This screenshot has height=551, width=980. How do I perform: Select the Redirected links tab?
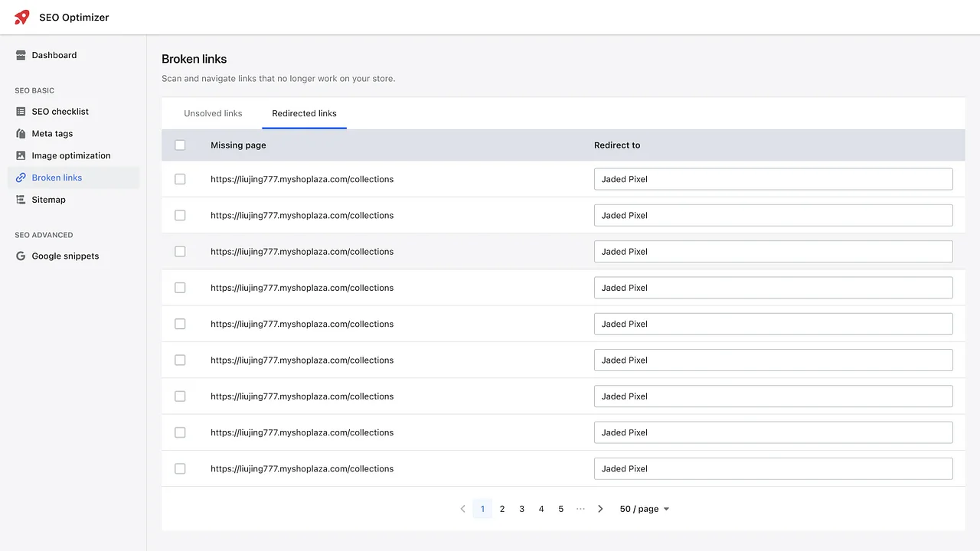pos(304,112)
